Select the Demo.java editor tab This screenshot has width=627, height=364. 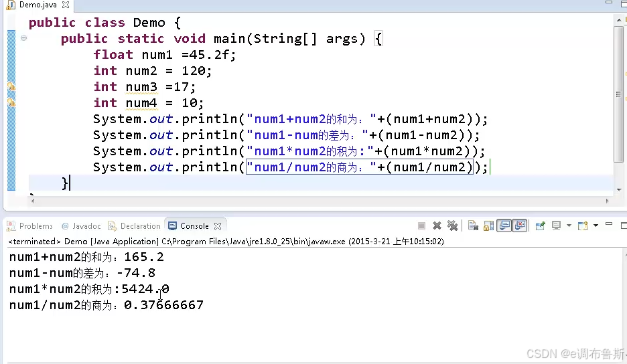(38, 5)
